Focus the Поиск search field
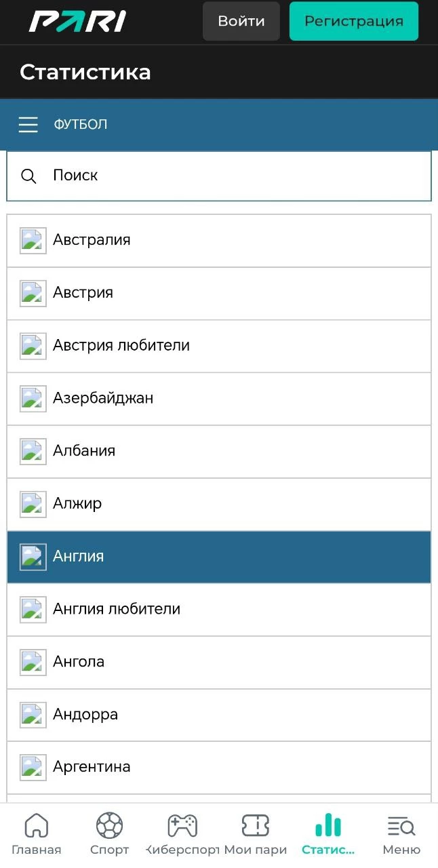 point(231,176)
